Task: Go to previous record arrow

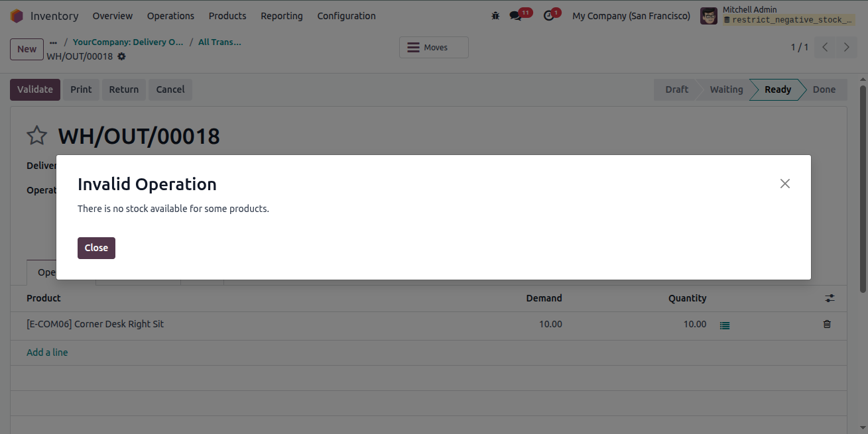Action: 825,47
